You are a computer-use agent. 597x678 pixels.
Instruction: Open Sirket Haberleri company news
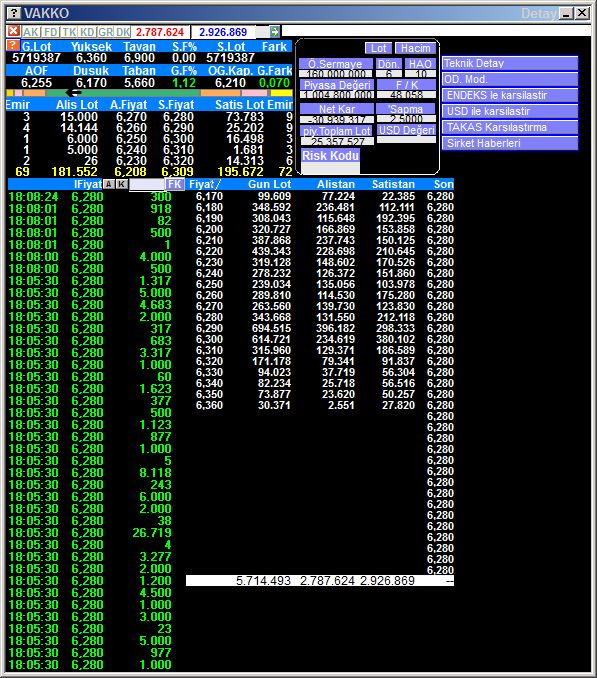[x=510, y=144]
